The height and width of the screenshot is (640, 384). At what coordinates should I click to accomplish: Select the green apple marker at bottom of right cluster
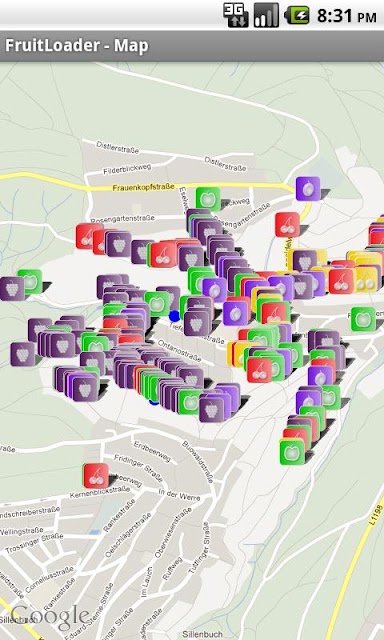pos(292,452)
